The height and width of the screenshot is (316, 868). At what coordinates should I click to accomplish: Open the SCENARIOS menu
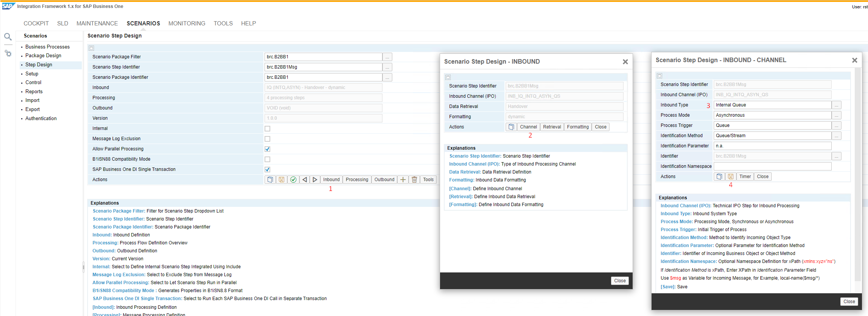(x=143, y=23)
